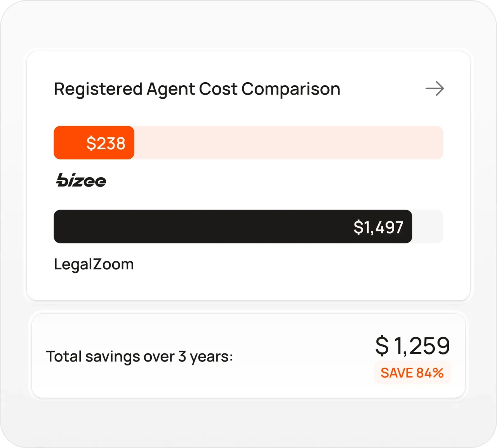Click the $ 1,259 savings amount
The image size is (497, 448).
tap(412, 346)
